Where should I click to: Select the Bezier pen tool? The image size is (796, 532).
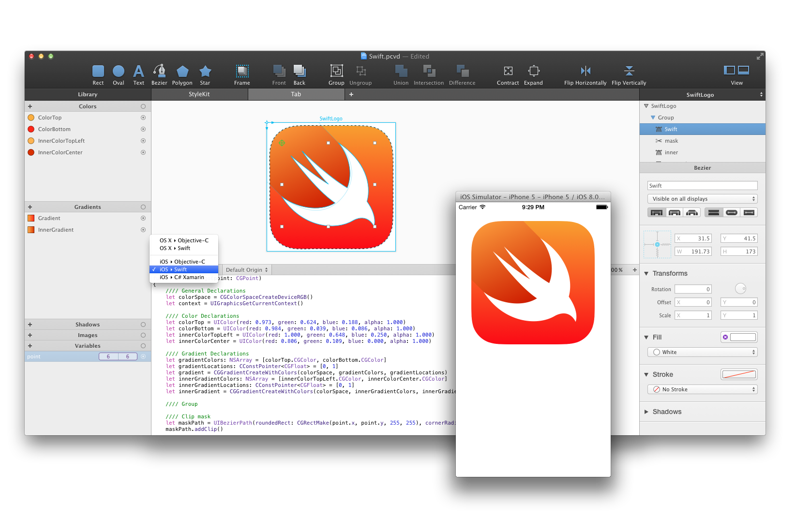click(159, 72)
